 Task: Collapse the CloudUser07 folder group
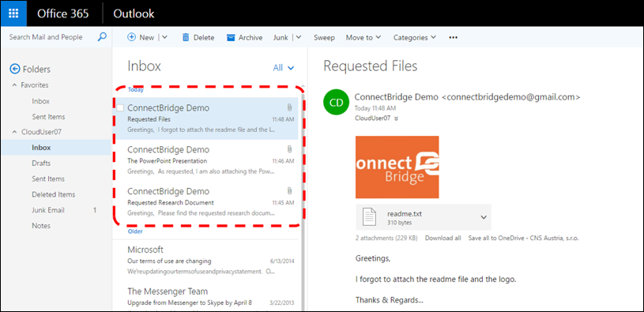coord(13,132)
